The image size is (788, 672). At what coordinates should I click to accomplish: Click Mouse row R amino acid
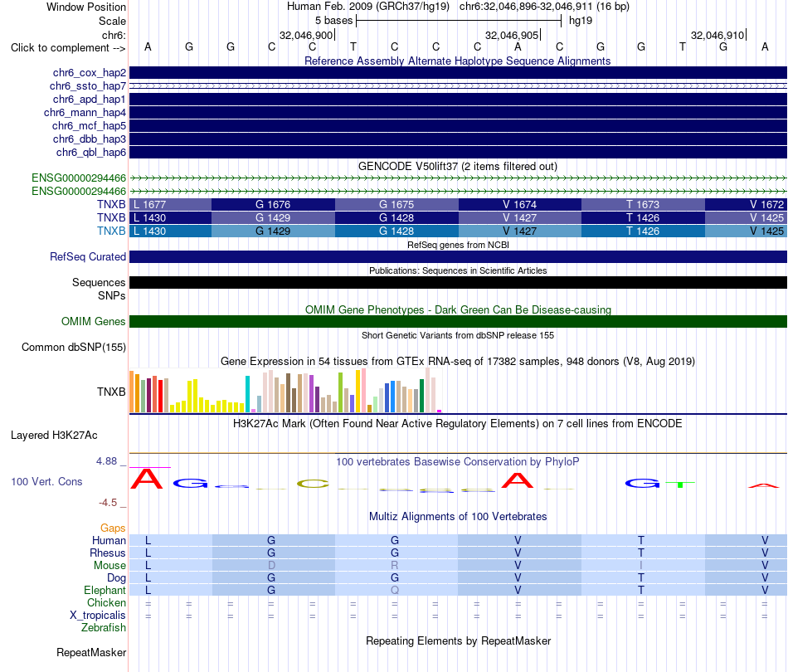click(395, 566)
